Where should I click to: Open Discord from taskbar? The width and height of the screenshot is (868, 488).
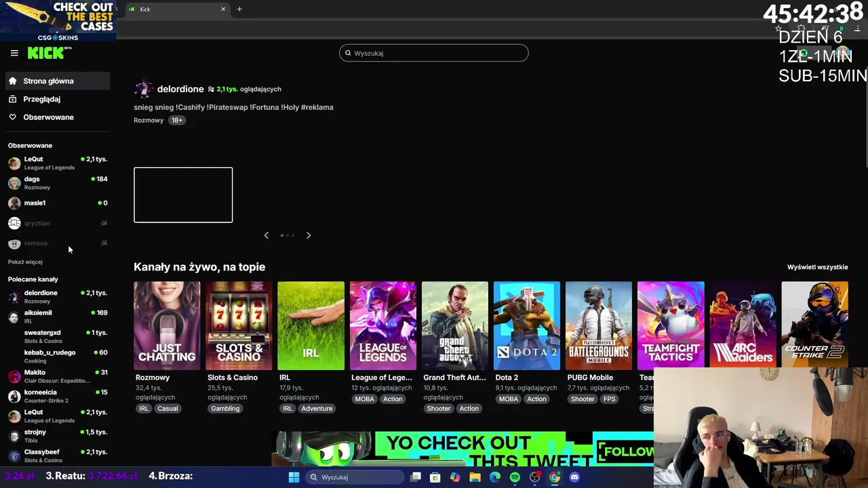[574, 477]
